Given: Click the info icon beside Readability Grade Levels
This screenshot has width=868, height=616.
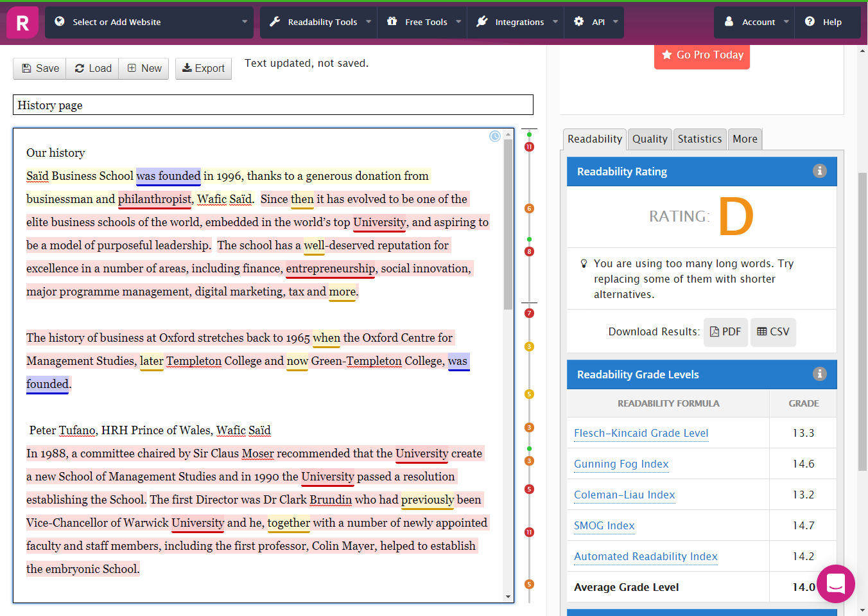Looking at the screenshot, I should [x=820, y=374].
